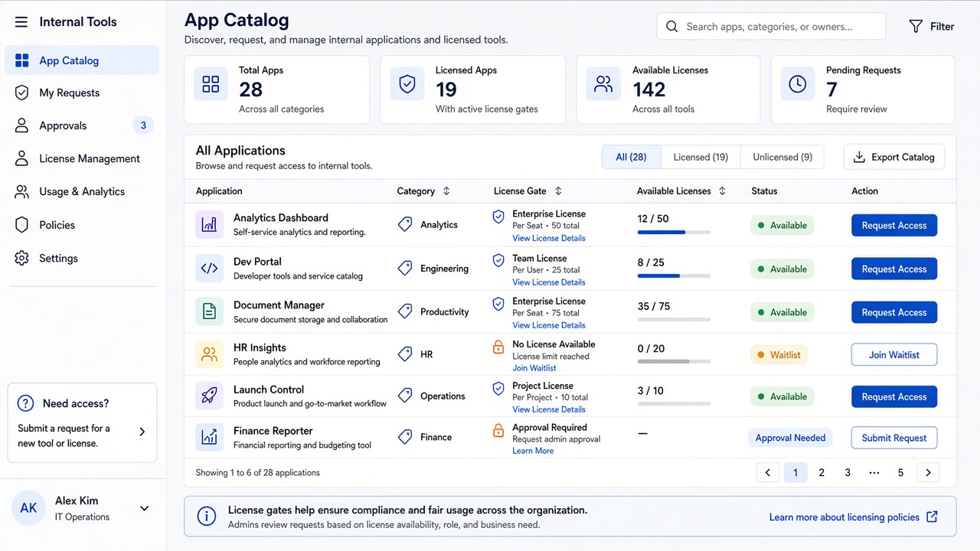Click the Dev Portal code icon
The height and width of the screenshot is (551, 980).
[209, 269]
